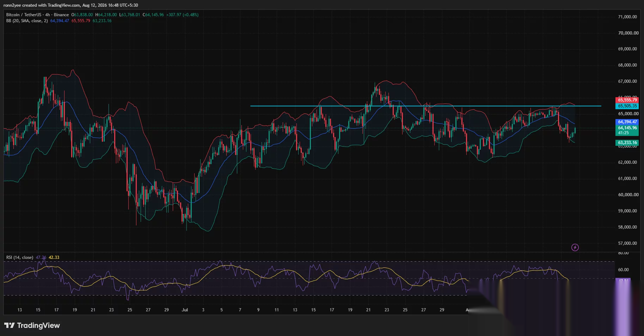Click the 5 date label on time axis
This screenshot has width=644, height=336.
pyautogui.click(x=221, y=310)
